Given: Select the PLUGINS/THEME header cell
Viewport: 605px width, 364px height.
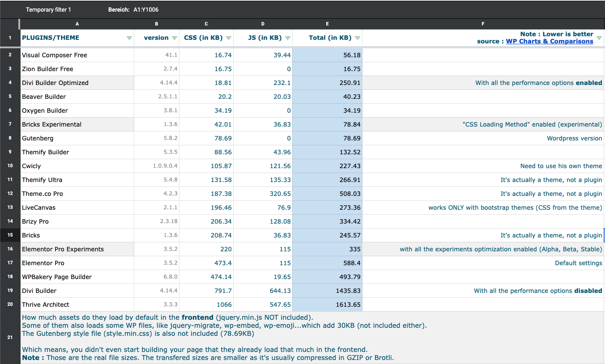Looking at the screenshot, I should pyautogui.click(x=77, y=38).
